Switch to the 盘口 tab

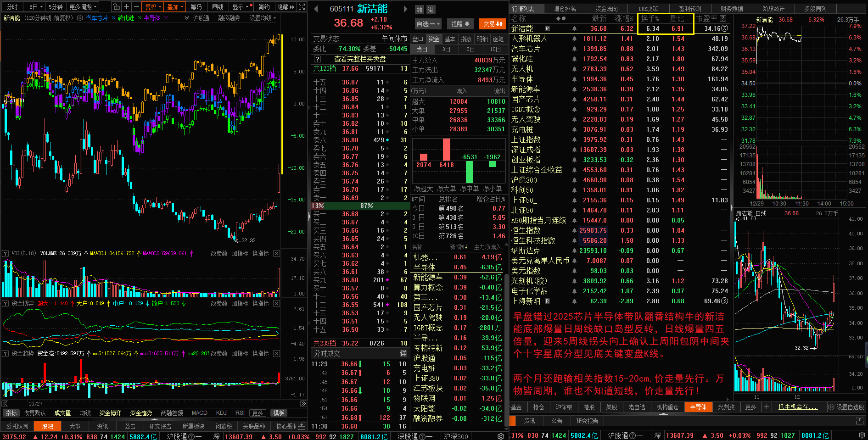tap(418, 39)
